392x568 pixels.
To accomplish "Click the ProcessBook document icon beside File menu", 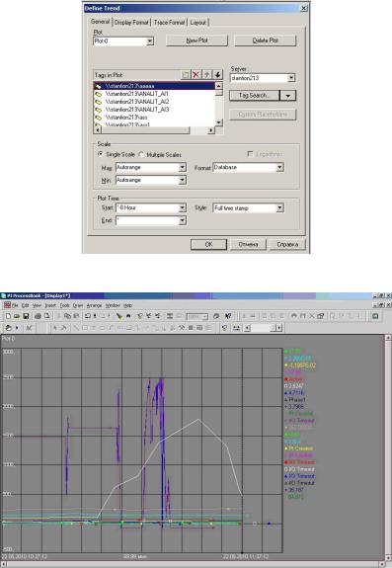I will (x=7, y=305).
